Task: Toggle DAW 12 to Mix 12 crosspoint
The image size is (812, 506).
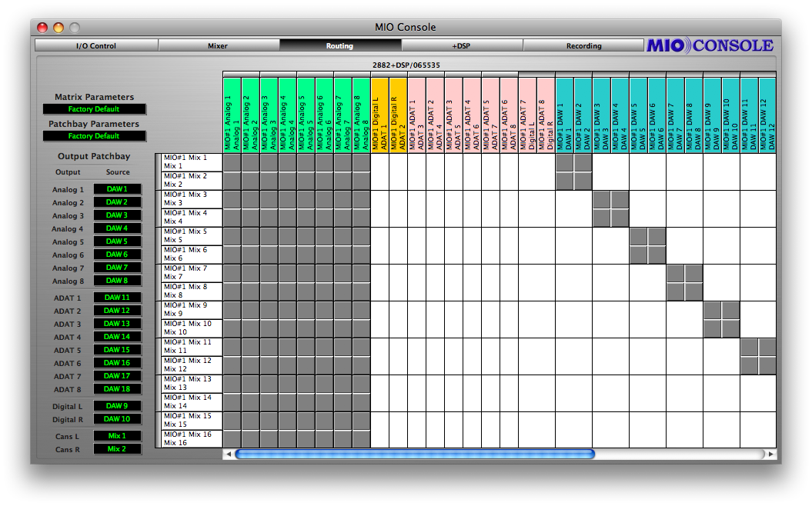Action: click(767, 366)
